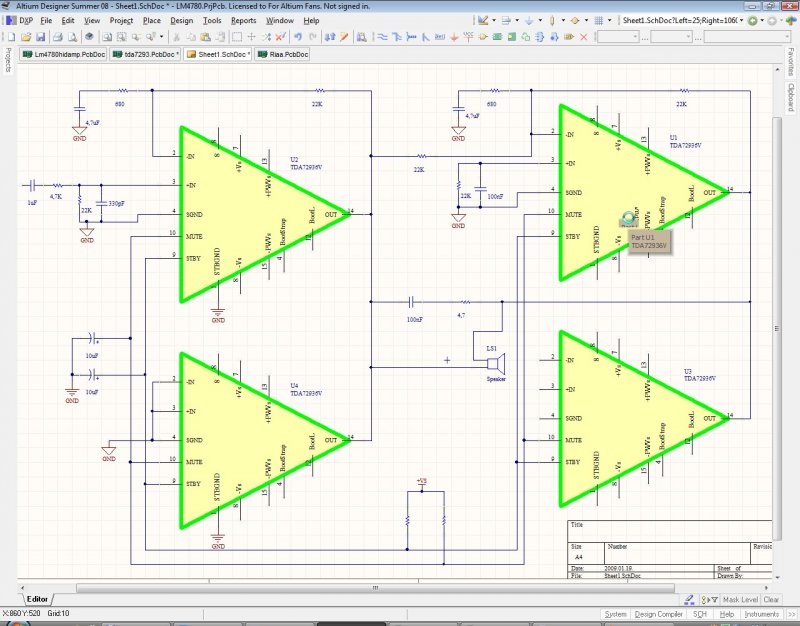Open the Design menu
Viewport: 800px width, 626px height.
coord(182,21)
